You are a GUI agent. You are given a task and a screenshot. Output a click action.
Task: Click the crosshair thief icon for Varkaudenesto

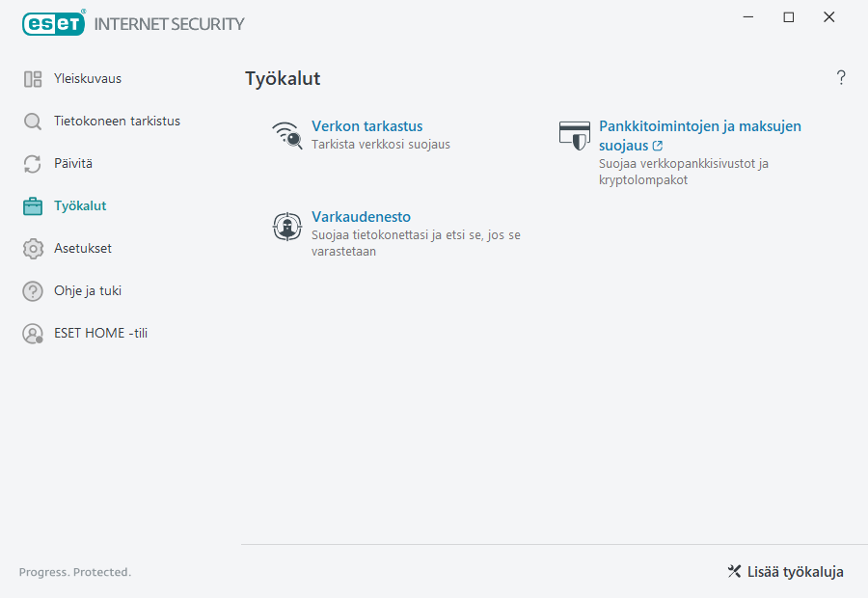pyautogui.click(x=287, y=227)
